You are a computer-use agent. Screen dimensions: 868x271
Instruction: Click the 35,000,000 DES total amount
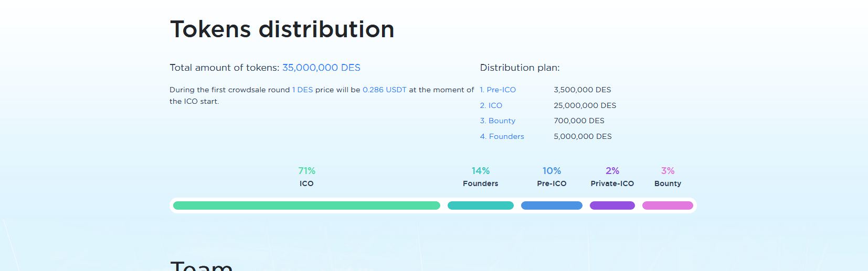click(321, 68)
